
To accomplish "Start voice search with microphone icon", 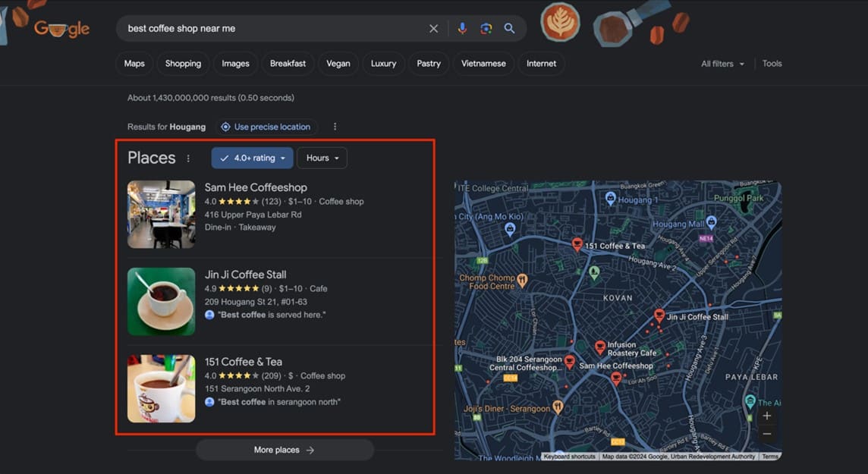I will [461, 29].
